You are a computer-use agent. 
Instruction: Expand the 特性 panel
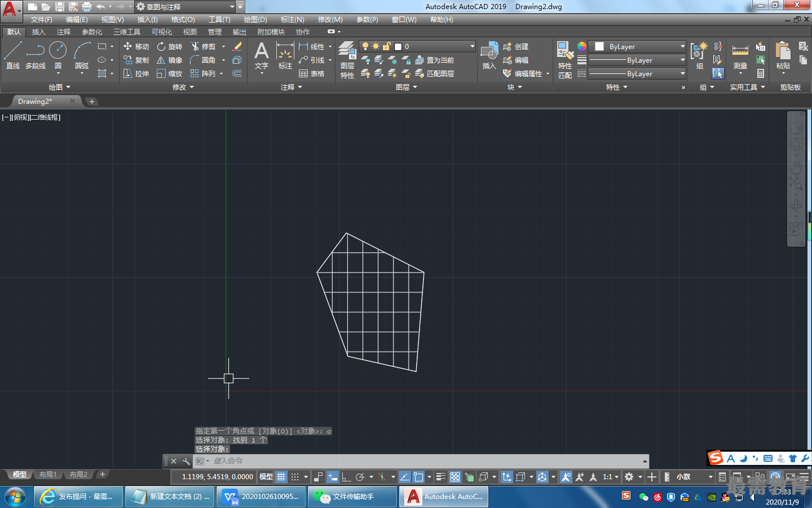point(616,87)
